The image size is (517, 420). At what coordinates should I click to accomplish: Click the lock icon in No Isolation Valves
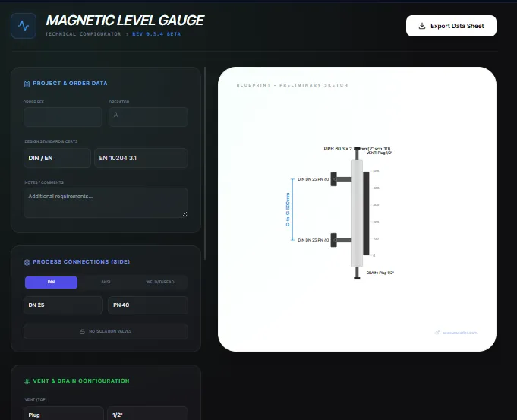(x=83, y=331)
